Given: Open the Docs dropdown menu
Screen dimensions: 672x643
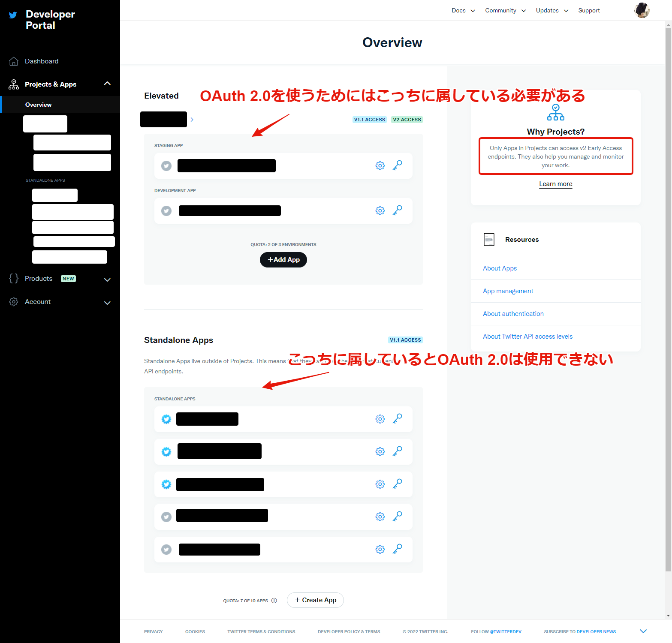Looking at the screenshot, I should 463,10.
